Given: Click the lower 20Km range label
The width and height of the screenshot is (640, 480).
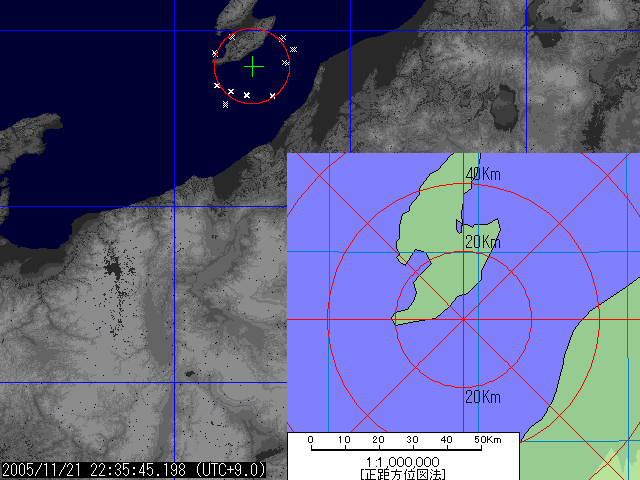Looking at the screenshot, I should tap(482, 397).
